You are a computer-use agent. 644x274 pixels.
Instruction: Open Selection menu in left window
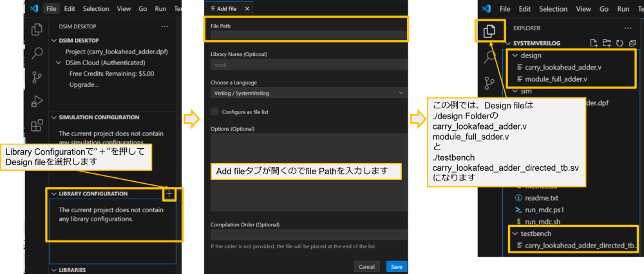[x=96, y=8]
